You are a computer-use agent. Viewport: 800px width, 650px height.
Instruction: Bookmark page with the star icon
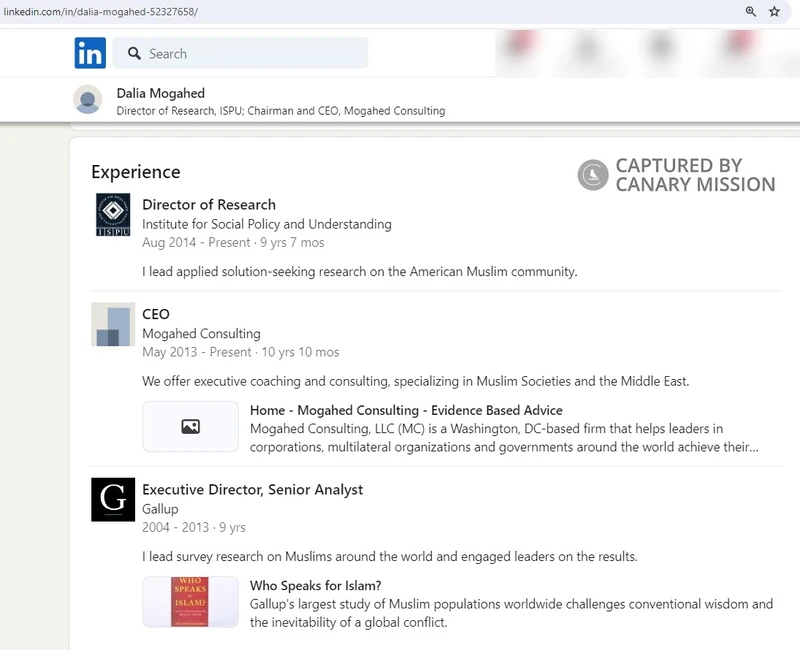coord(774,11)
